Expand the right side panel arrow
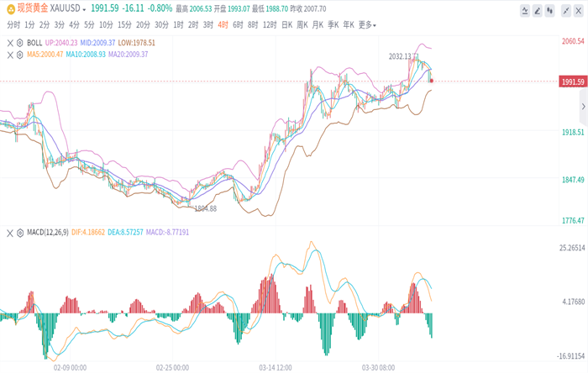 click(583, 108)
